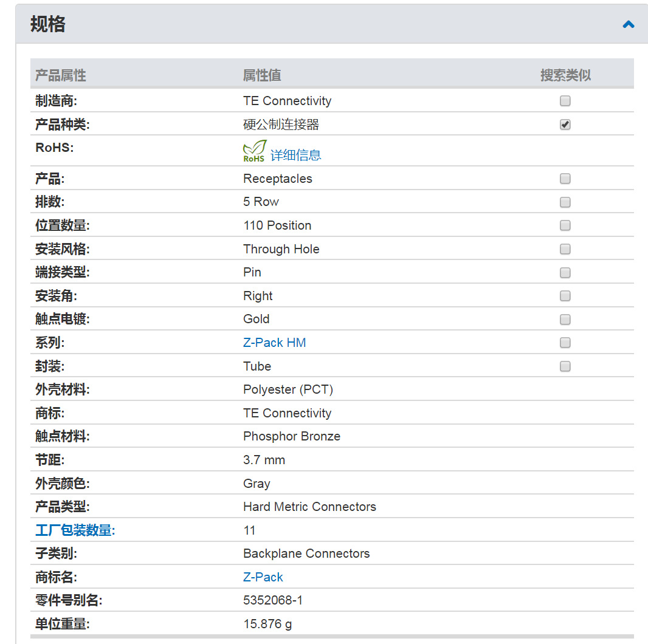Click the green RoHS leaf icon
648x644 pixels.
tap(255, 151)
